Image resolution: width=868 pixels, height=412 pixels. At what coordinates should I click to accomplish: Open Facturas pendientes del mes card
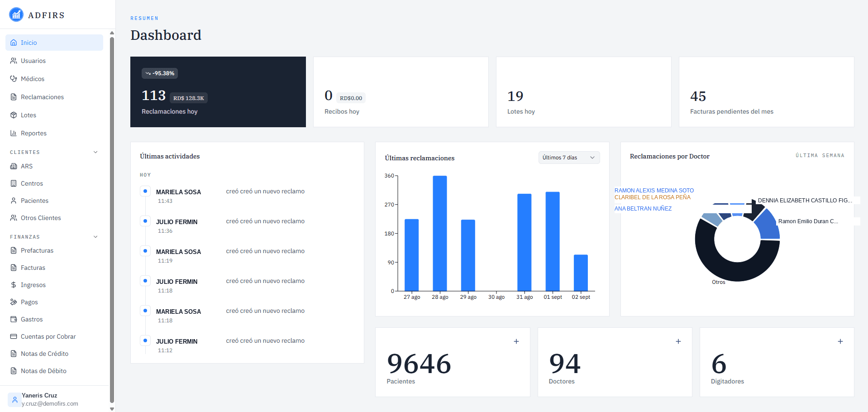[767, 92]
